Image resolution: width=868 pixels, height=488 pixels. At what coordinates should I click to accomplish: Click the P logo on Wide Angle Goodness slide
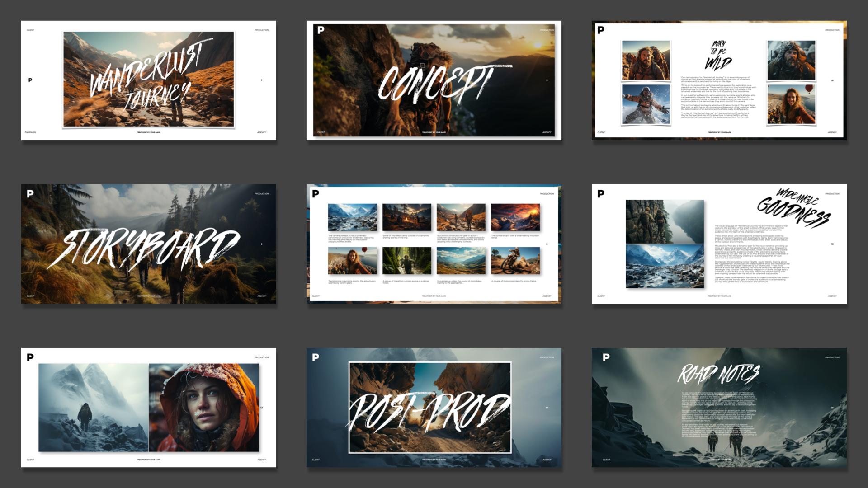(x=601, y=194)
